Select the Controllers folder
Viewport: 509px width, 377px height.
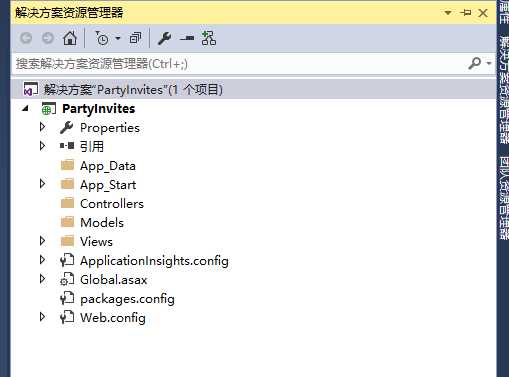pyautogui.click(x=112, y=204)
